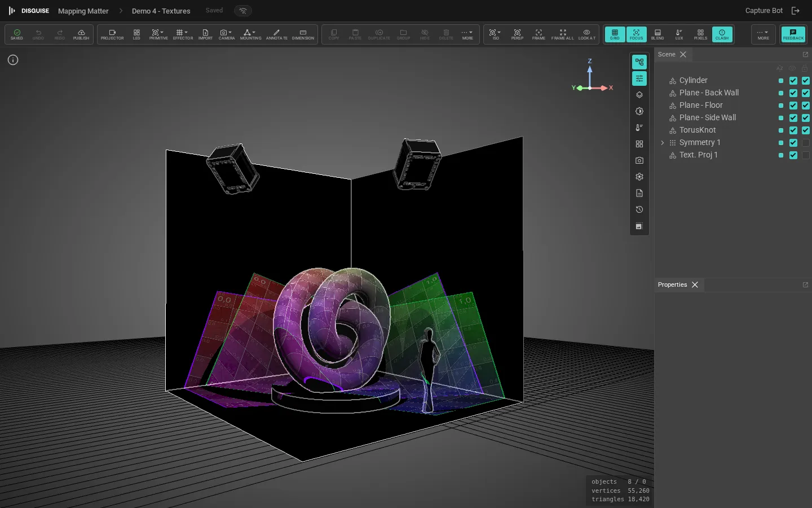Screen dimensions: 812x508
Task: Import a file via Import tool
Action: pos(205,34)
